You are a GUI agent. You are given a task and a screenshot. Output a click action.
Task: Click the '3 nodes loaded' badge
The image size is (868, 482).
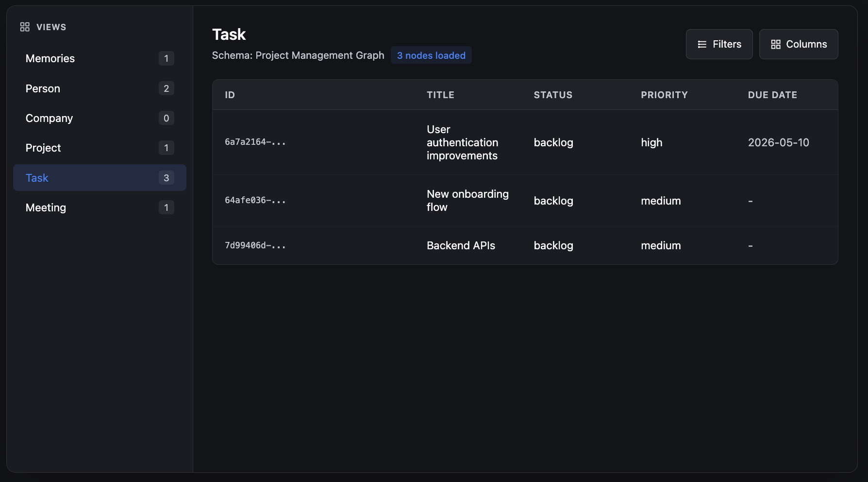point(431,55)
